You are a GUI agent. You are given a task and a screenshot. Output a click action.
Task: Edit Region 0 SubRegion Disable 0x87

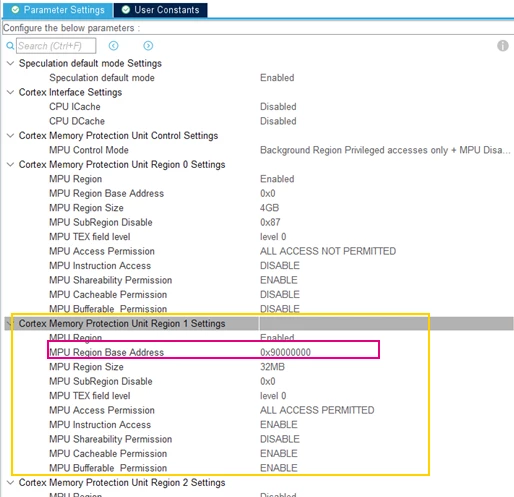pos(270,222)
